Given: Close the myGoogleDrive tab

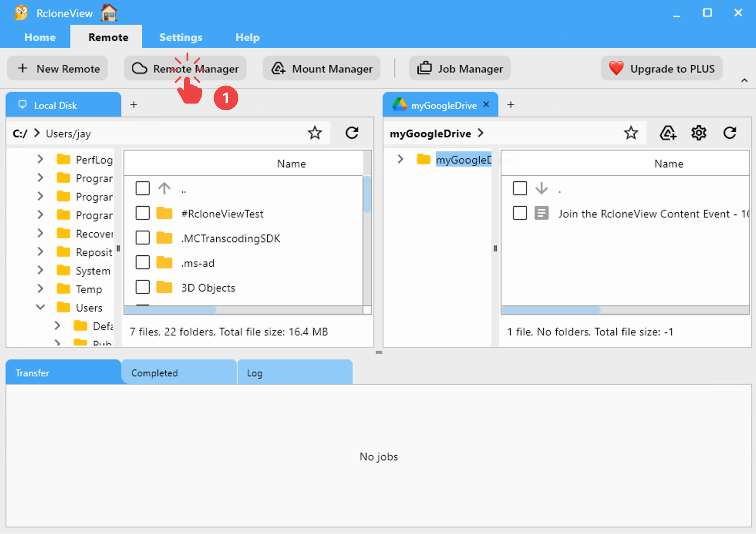Looking at the screenshot, I should tap(486, 105).
